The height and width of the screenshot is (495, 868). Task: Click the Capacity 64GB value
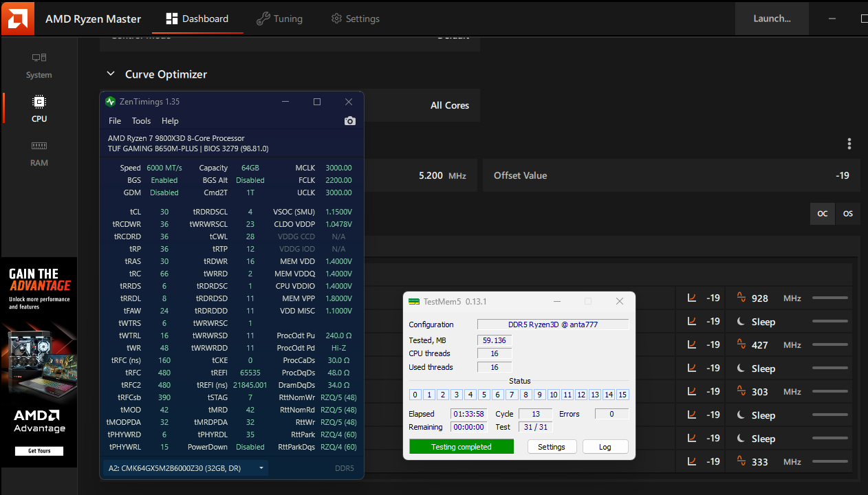point(250,168)
